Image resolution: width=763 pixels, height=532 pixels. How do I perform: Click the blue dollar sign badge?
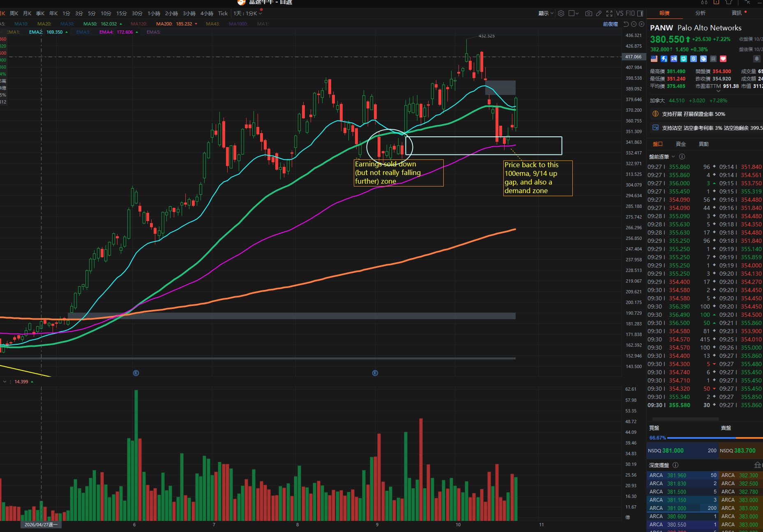[694, 59]
